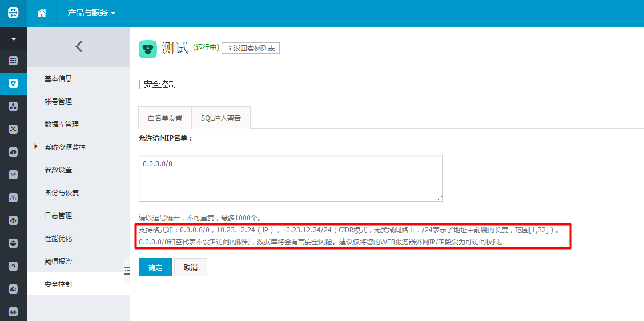The image size is (644, 321).
Task: Click the sidebar collapse handle icon
Action: (127, 271)
